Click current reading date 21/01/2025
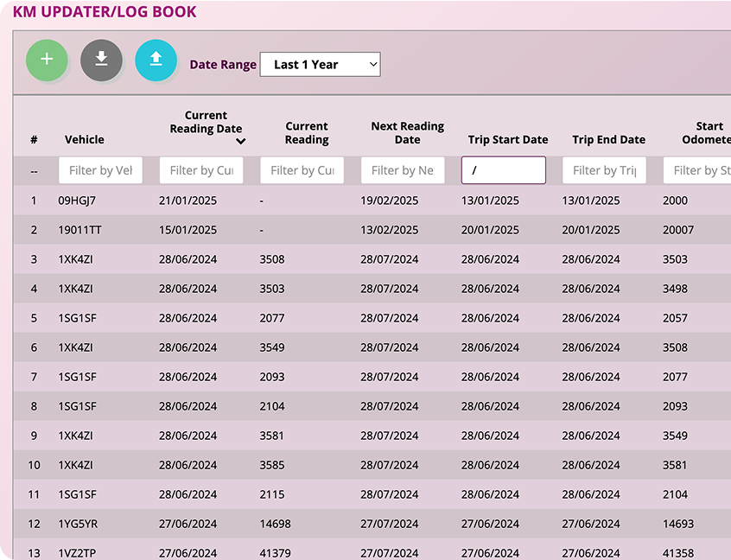The width and height of the screenshot is (731, 560). [x=188, y=200]
